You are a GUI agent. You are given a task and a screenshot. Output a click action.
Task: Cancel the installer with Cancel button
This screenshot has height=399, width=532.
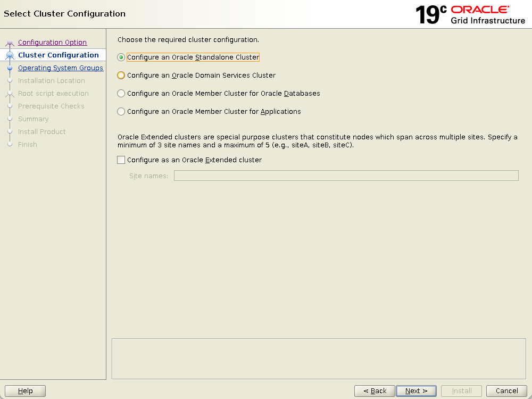(x=506, y=391)
